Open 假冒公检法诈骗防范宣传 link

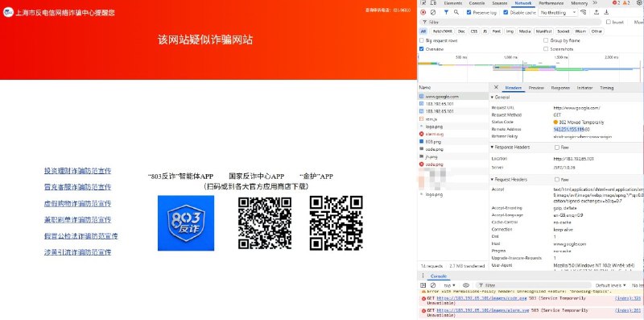pyautogui.click(x=81, y=236)
